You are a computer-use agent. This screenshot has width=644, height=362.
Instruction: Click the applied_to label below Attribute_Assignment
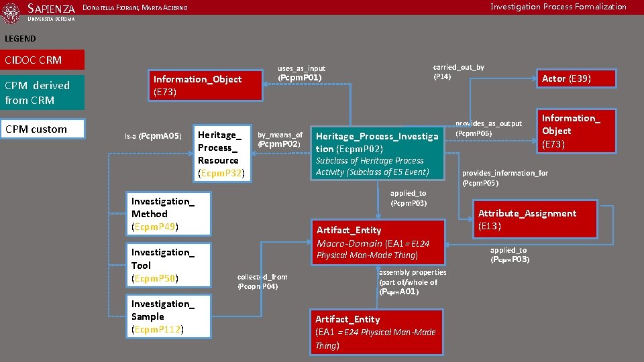coord(510,255)
